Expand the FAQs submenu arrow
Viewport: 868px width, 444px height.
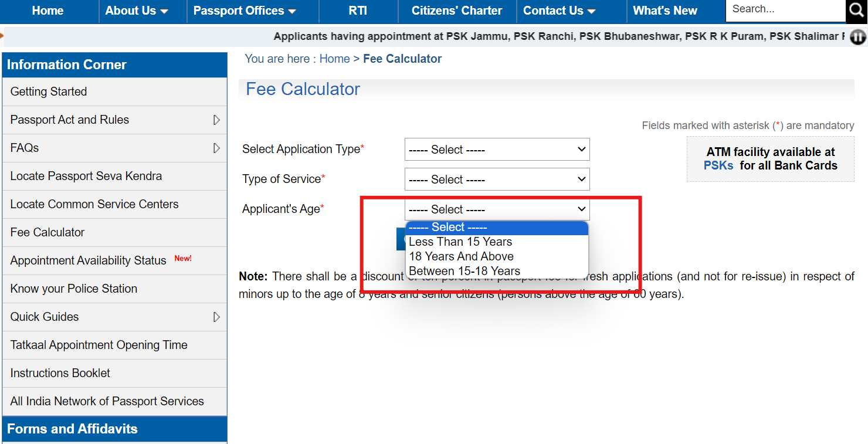[216, 148]
